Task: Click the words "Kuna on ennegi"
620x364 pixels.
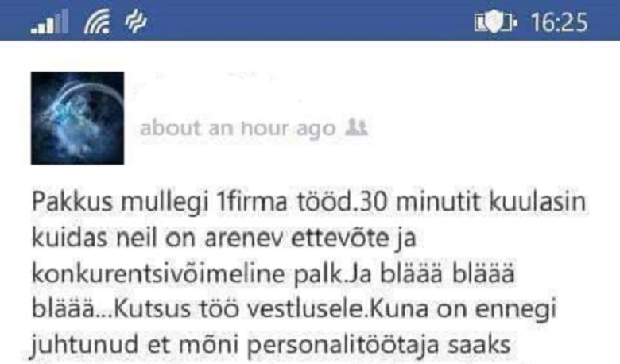Action: (x=463, y=310)
